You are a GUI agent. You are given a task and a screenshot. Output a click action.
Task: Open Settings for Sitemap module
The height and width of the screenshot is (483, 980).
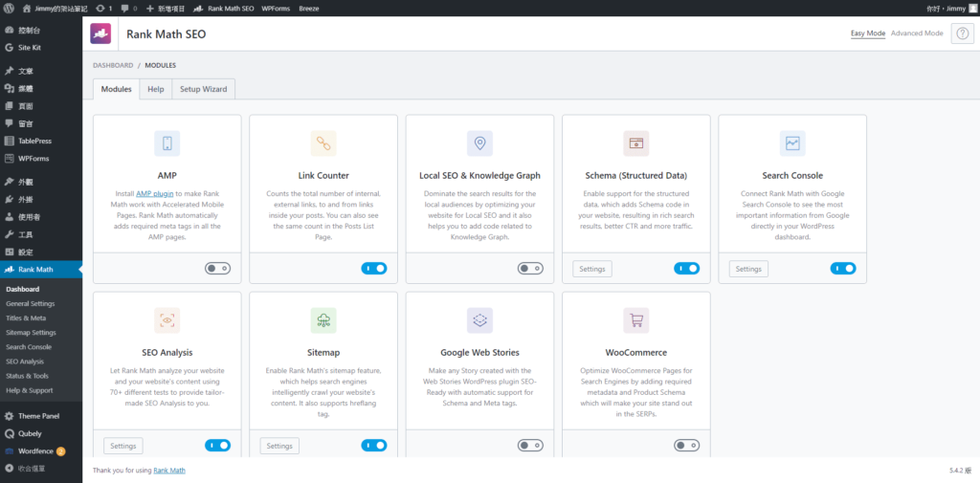point(279,446)
